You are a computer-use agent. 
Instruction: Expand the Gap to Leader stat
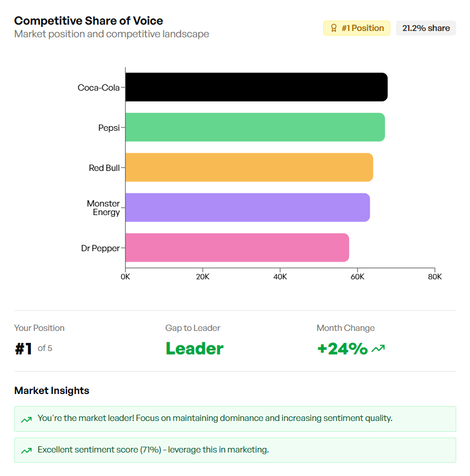click(194, 338)
